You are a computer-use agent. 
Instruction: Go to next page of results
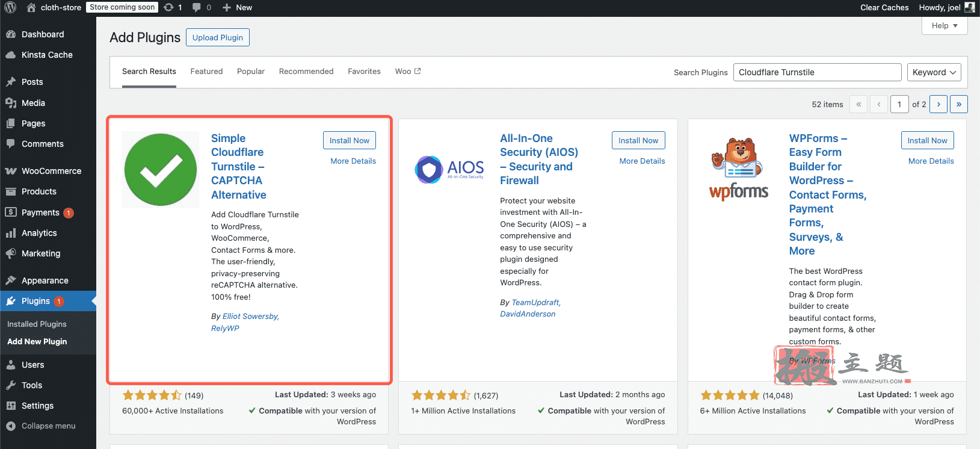pos(938,104)
